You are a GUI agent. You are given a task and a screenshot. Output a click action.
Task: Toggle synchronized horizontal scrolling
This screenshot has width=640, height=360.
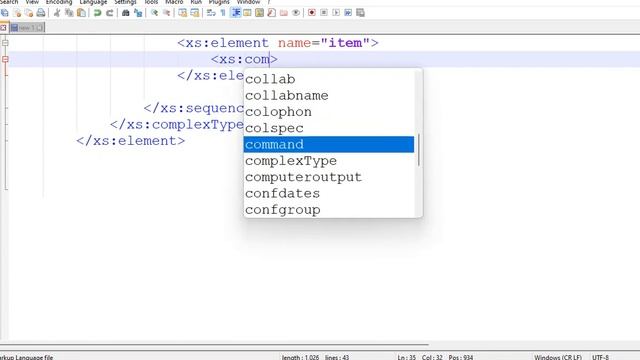pos(195,13)
